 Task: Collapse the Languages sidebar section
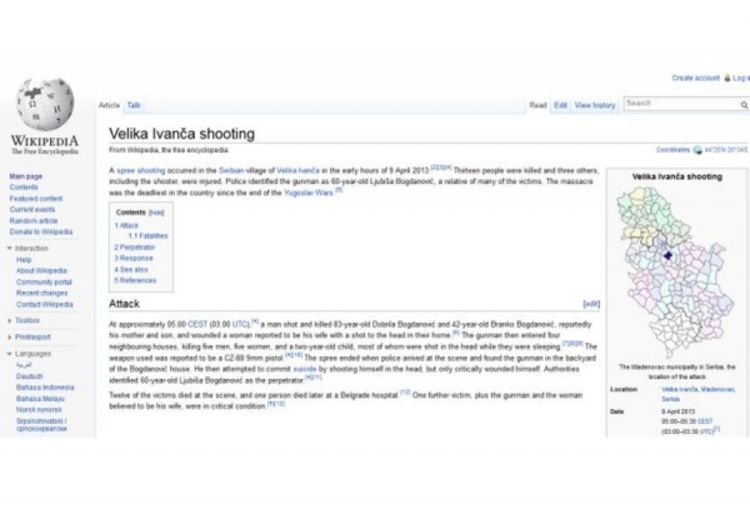coord(9,354)
